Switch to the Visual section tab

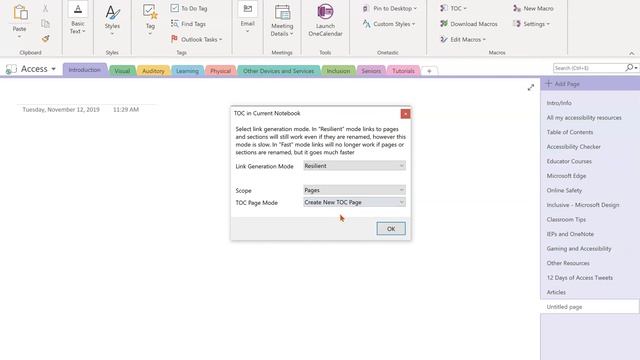click(x=122, y=71)
